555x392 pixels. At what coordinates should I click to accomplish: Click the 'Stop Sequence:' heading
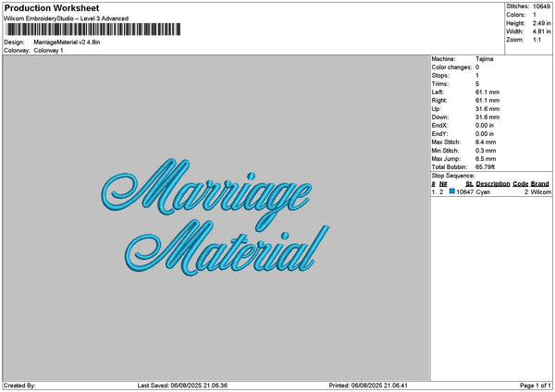click(x=453, y=176)
